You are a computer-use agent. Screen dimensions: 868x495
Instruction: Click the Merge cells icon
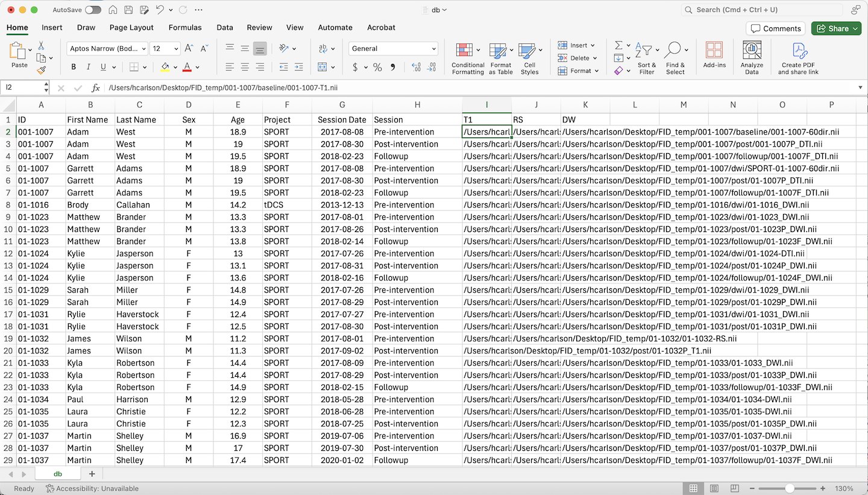[322, 67]
